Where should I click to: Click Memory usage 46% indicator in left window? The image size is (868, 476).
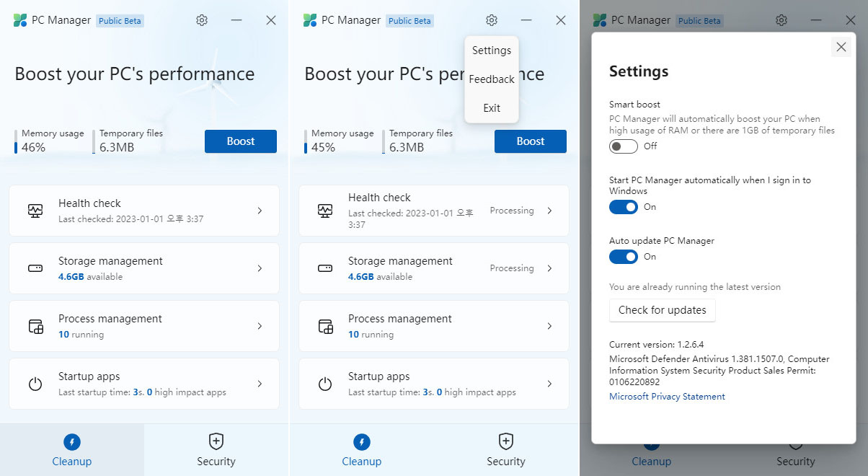[x=49, y=141]
